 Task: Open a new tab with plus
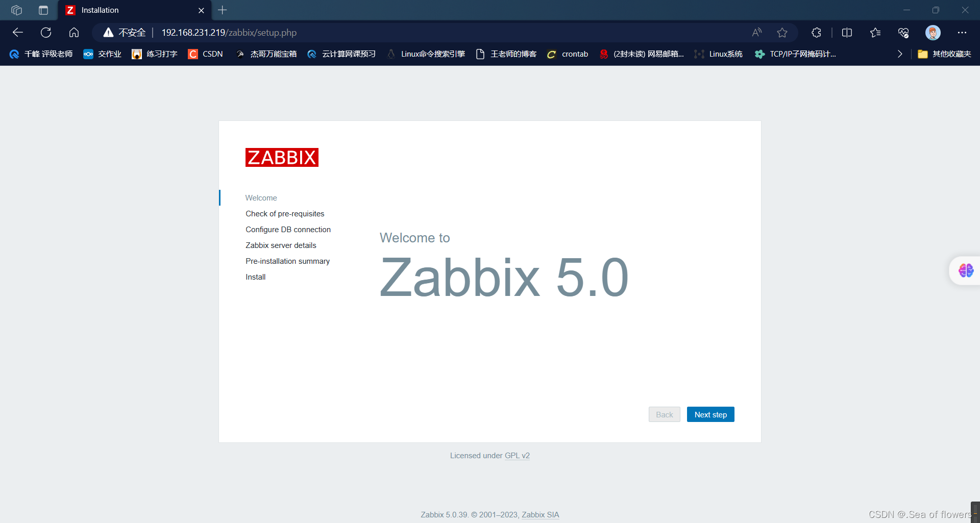[222, 10]
